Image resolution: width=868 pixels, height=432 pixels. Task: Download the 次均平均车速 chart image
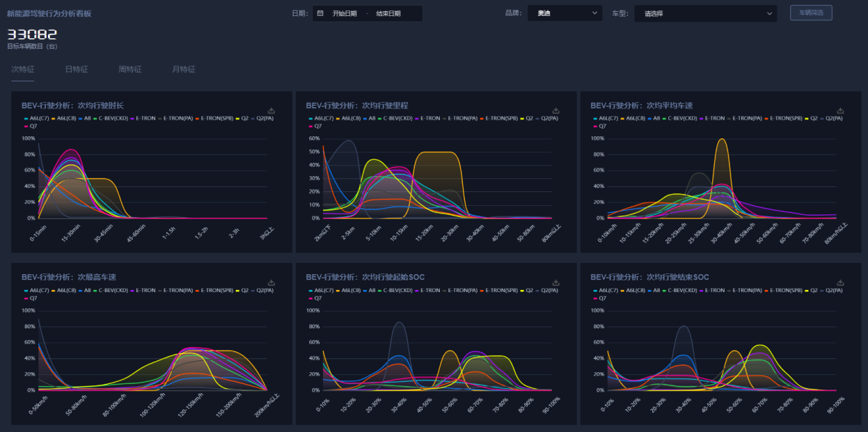[x=840, y=111]
